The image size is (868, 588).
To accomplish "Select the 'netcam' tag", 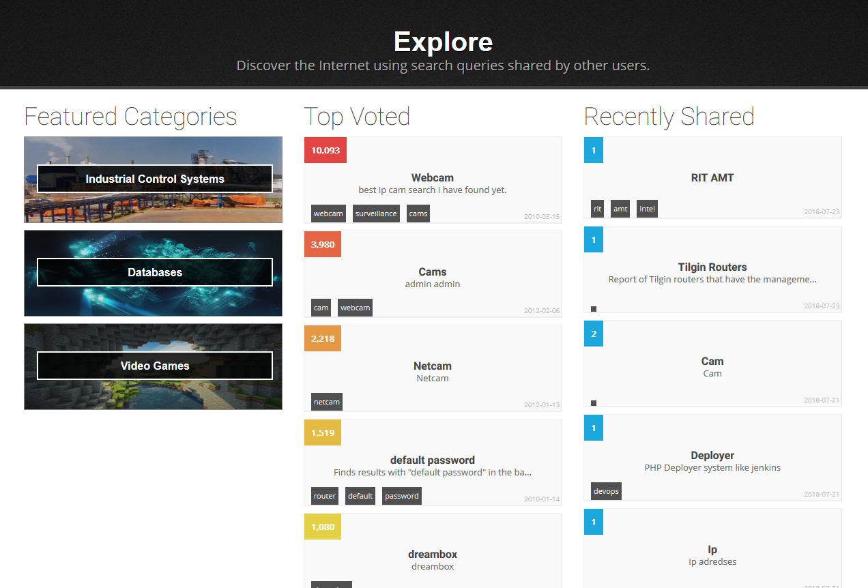I will [x=326, y=402].
